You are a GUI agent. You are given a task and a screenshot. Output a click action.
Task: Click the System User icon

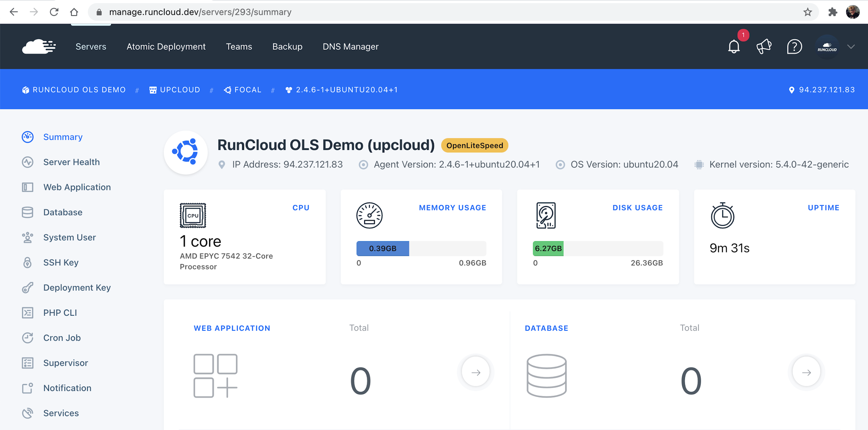coord(27,238)
